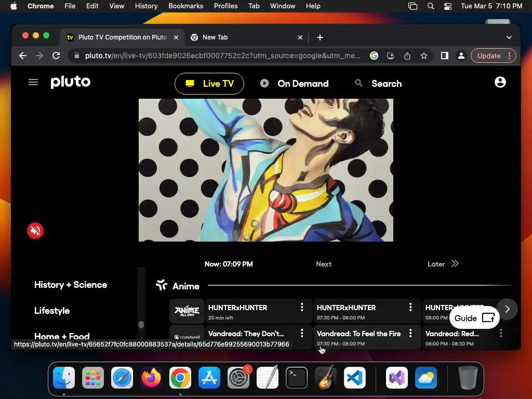
Task: Launch Firefox from the Dock
Action: pos(151,377)
